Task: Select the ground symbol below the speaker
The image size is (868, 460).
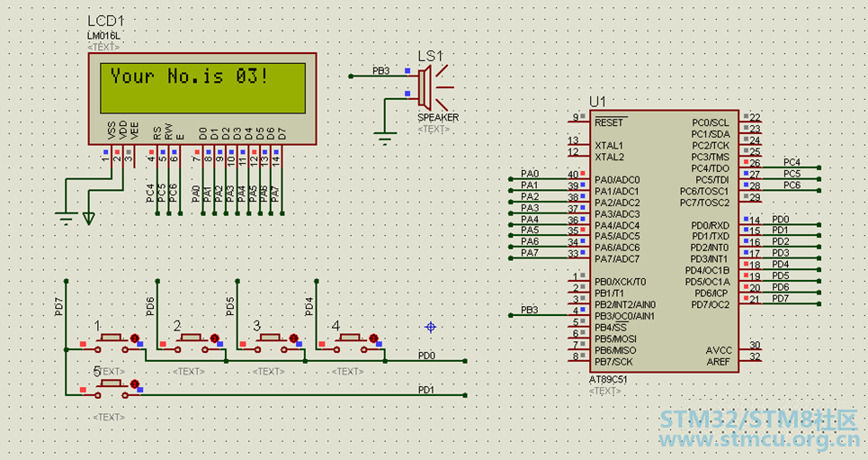Action: point(385,139)
